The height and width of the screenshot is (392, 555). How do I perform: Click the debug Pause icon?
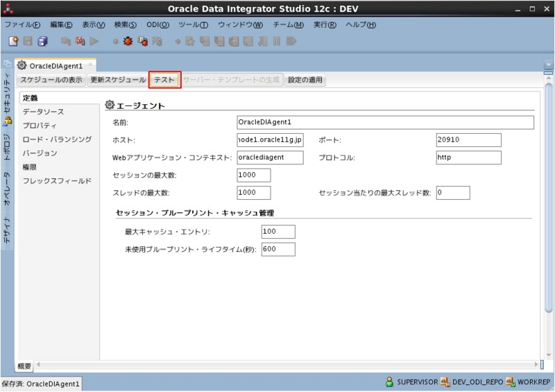pos(277,41)
